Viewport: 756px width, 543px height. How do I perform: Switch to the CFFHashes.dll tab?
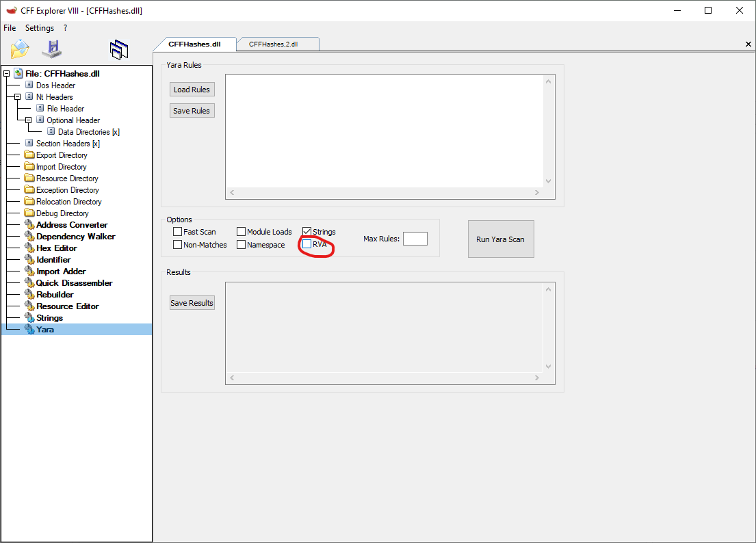click(194, 44)
